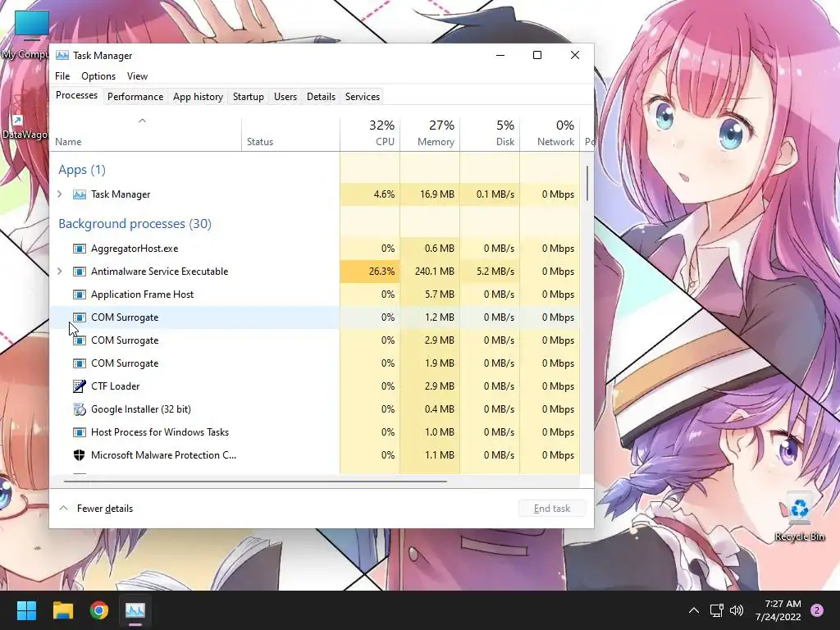This screenshot has height=630, width=840.
Task: Click the taskbar clock showing 7:27 AM
Action: pyautogui.click(x=778, y=610)
